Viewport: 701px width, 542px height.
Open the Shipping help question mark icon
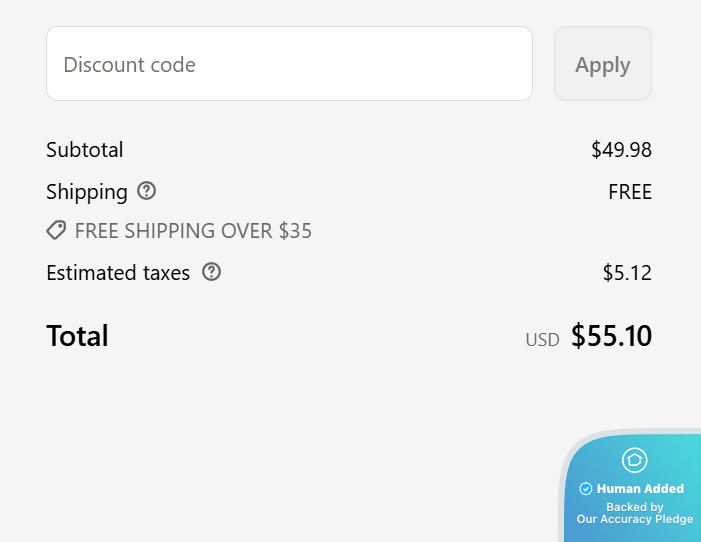tap(147, 191)
